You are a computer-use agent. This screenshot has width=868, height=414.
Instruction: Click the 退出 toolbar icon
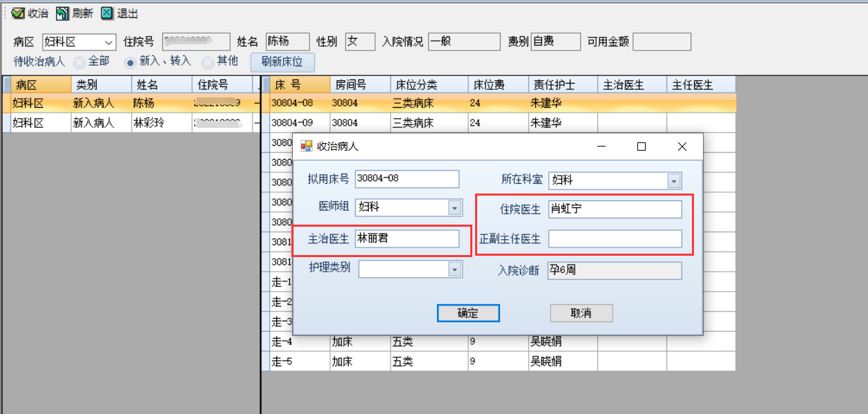pos(107,13)
